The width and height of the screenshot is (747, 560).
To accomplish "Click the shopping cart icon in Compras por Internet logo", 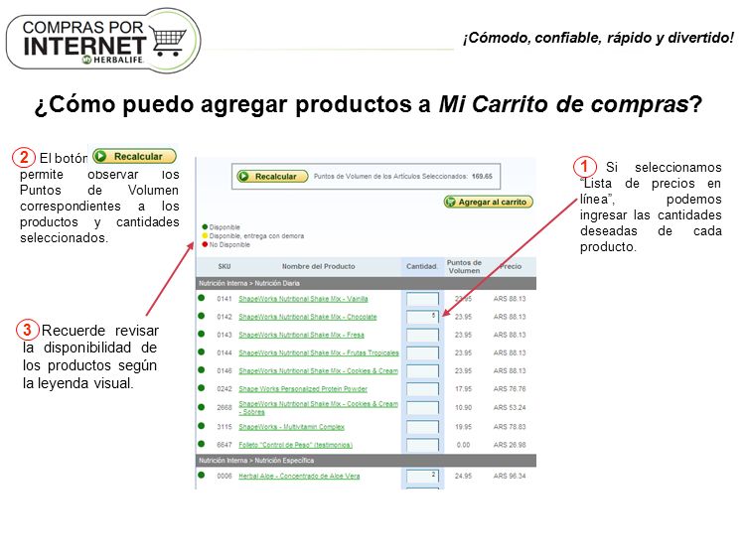I will click(169, 41).
